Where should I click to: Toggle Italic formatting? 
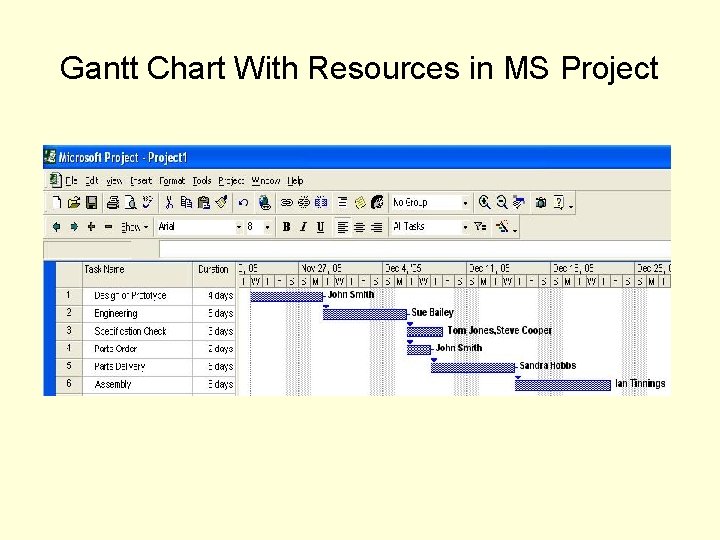(304, 227)
